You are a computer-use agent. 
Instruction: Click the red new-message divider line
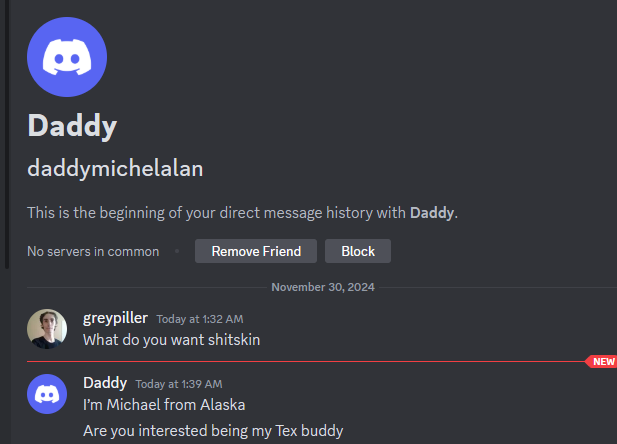tap(306, 361)
